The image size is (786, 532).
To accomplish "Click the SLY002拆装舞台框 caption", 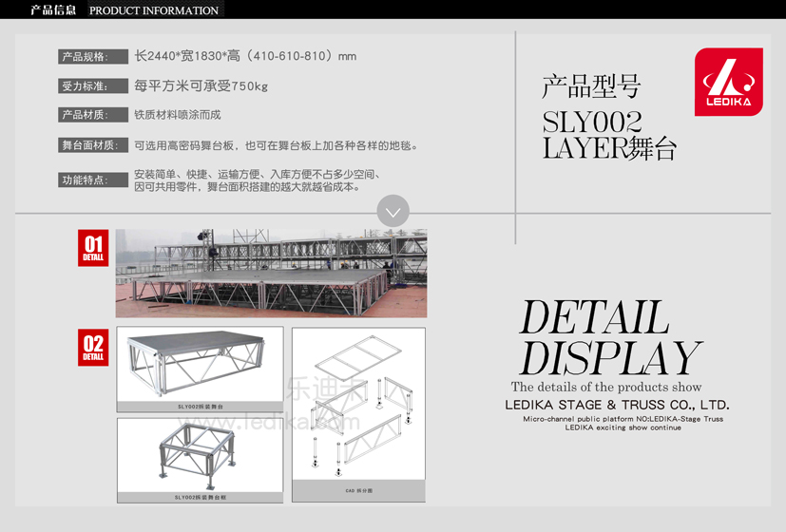I will (200, 498).
